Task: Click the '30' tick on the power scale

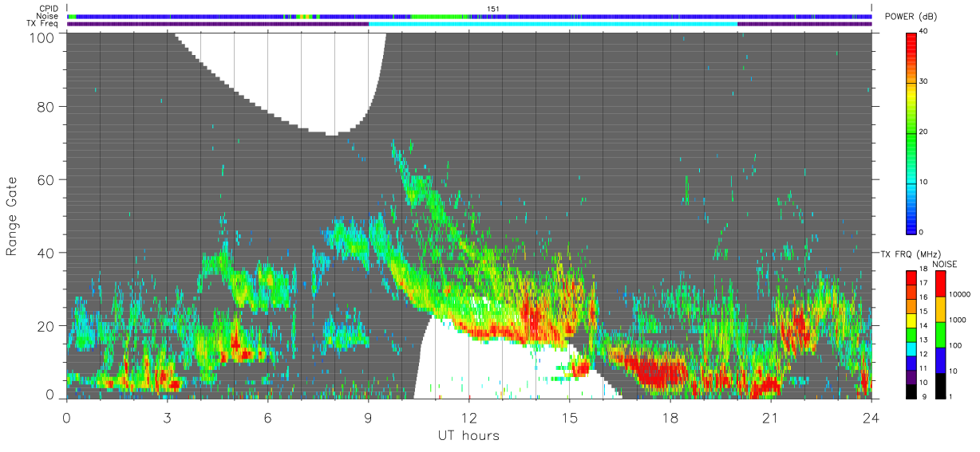Action: coord(923,81)
